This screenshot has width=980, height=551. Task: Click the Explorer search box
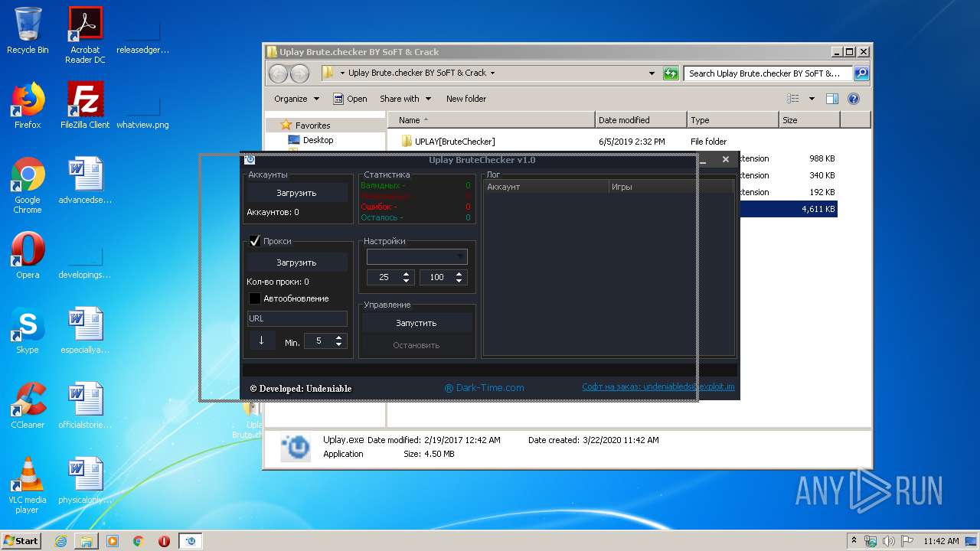click(x=768, y=73)
